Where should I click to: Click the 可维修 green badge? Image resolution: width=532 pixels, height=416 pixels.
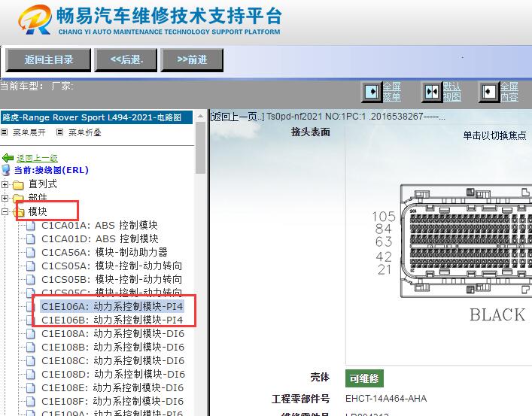point(364,378)
